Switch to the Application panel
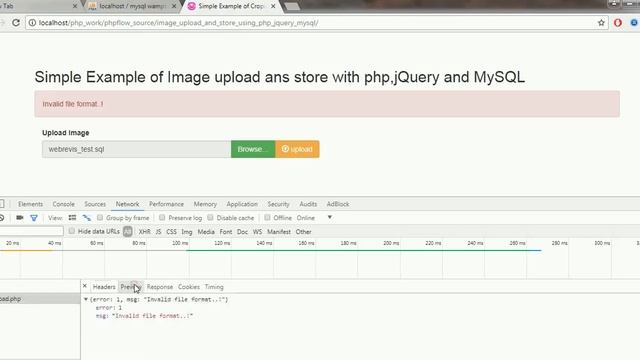640x360 pixels. tap(242, 204)
